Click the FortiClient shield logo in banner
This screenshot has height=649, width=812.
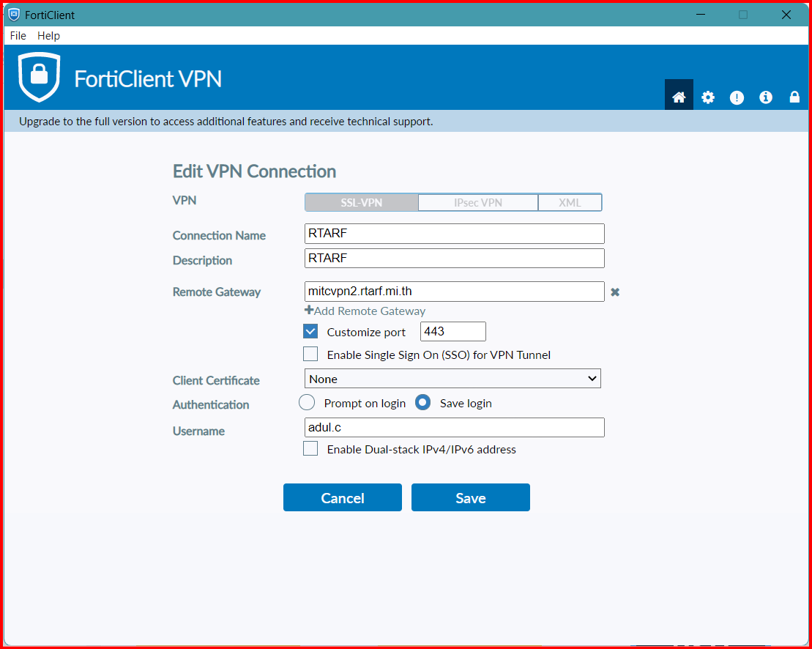(x=40, y=76)
